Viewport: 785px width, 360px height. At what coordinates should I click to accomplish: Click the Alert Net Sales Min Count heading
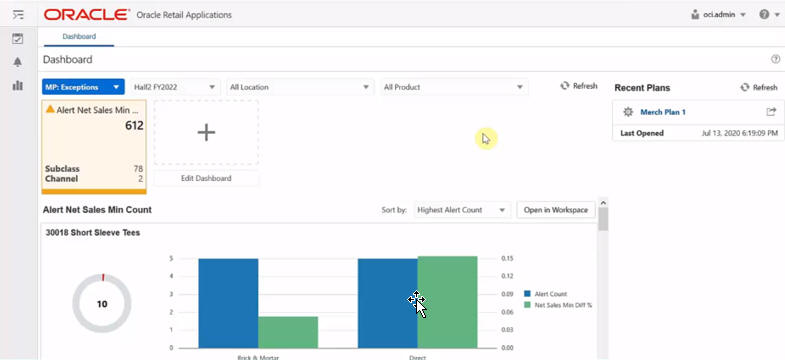pos(97,210)
